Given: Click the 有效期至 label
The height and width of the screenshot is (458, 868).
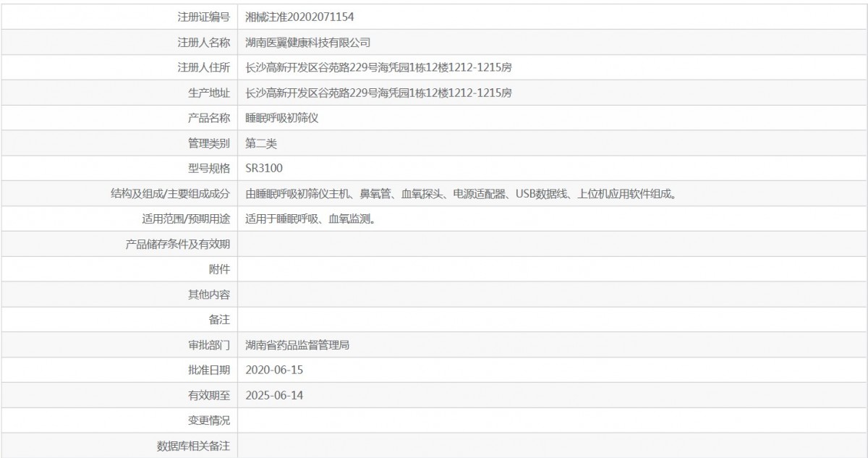Looking at the screenshot, I should [x=209, y=395].
